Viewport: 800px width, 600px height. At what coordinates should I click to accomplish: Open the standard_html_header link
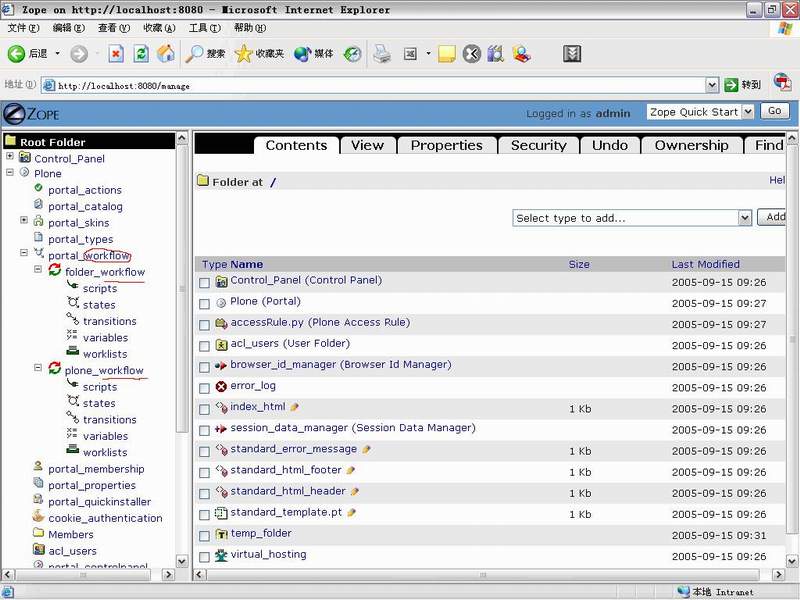[288, 491]
